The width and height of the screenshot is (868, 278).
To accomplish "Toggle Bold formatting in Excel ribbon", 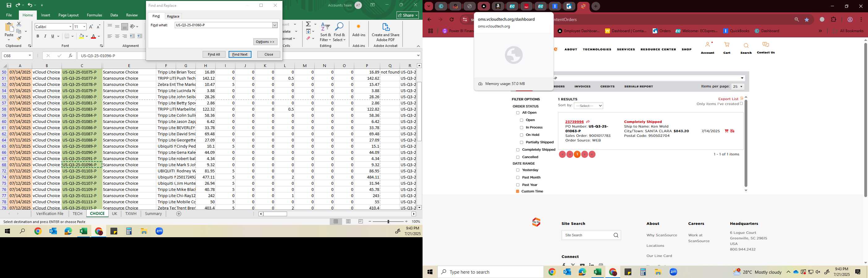I will pyautogui.click(x=38, y=36).
